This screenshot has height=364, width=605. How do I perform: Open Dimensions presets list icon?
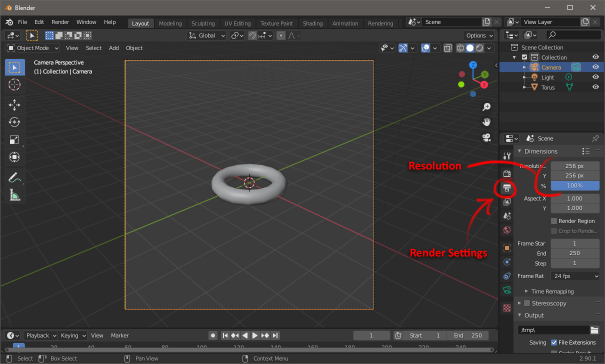[x=585, y=151]
